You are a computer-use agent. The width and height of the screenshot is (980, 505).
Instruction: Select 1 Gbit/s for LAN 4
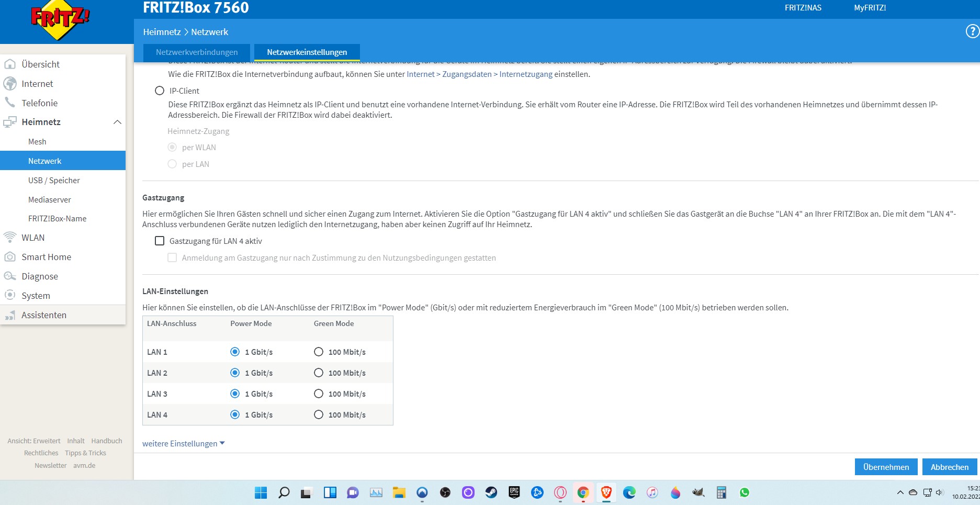pos(235,414)
